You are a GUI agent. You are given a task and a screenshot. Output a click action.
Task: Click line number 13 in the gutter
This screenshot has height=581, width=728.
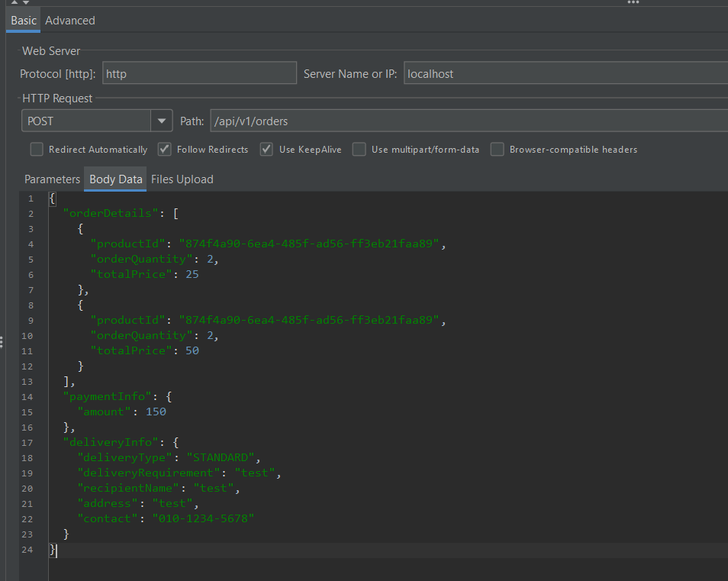(x=27, y=382)
